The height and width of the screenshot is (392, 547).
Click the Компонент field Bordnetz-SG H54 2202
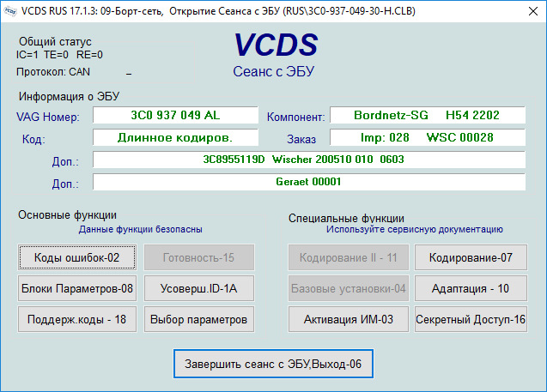[x=428, y=115]
